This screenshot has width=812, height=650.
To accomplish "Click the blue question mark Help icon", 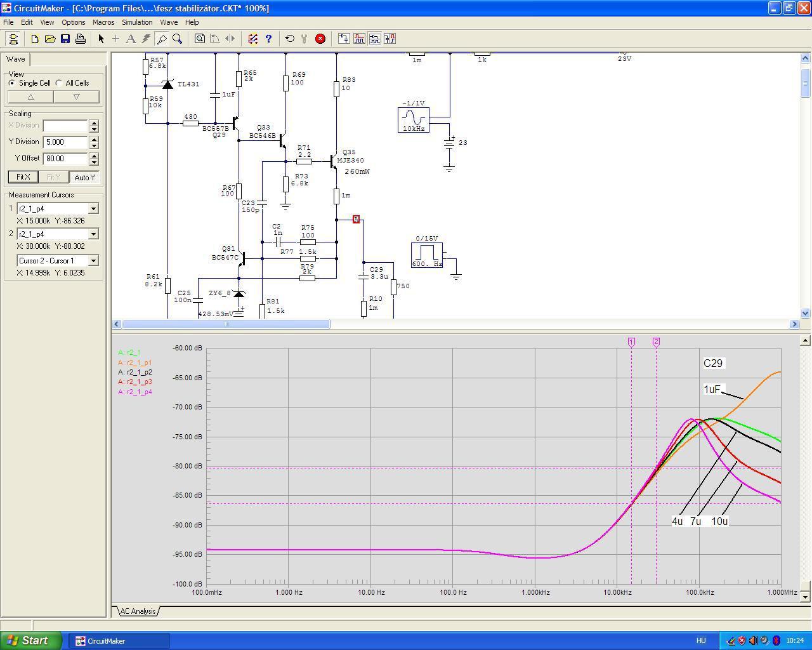I will coord(268,39).
